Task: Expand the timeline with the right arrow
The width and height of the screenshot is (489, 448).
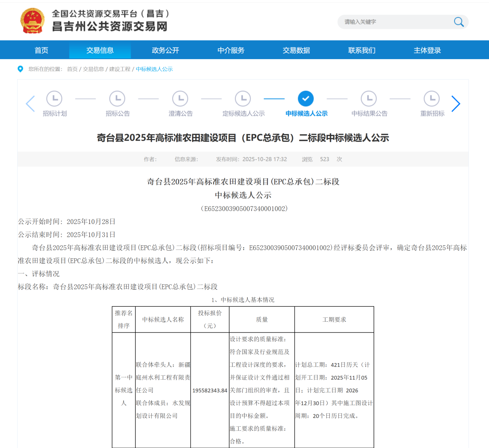Action: click(x=456, y=104)
